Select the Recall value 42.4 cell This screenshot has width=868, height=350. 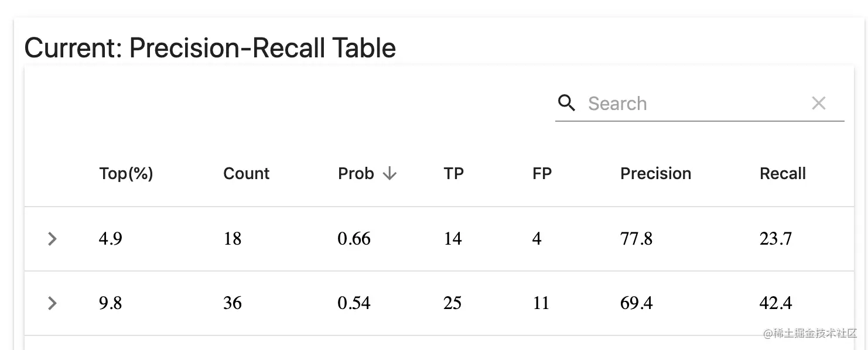(775, 303)
